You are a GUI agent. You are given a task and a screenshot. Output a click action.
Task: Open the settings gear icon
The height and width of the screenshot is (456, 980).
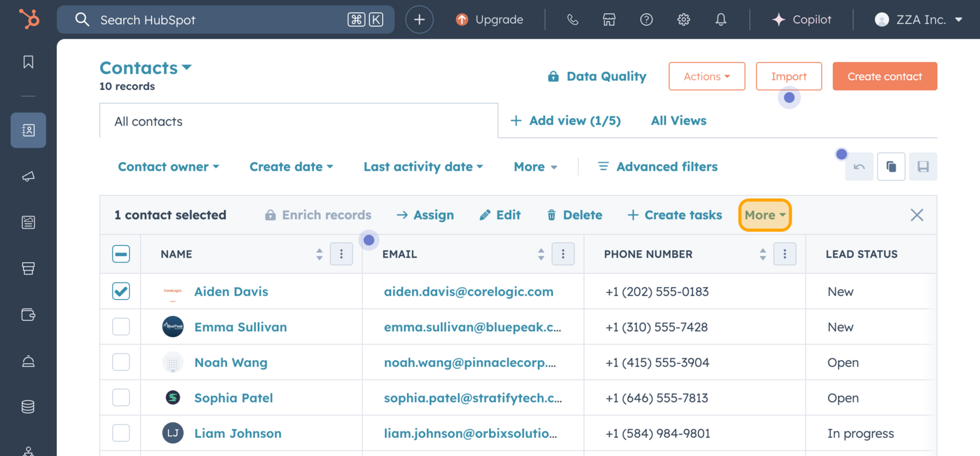(684, 20)
